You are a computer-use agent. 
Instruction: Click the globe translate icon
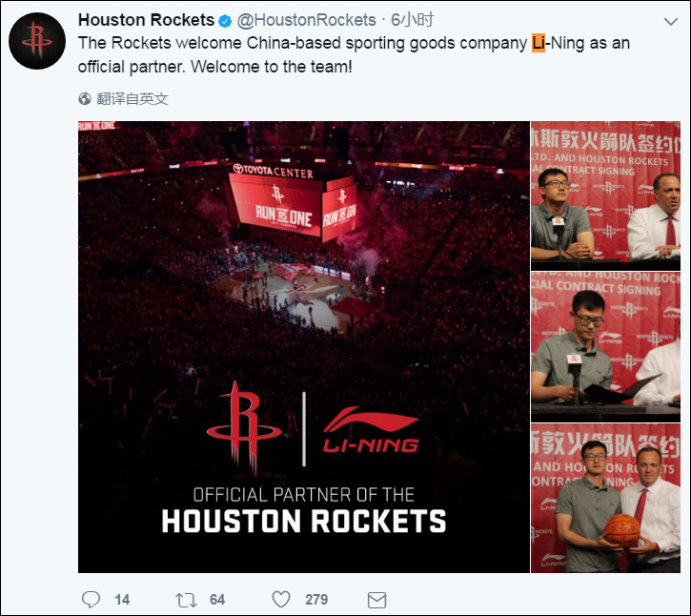pos(85,99)
